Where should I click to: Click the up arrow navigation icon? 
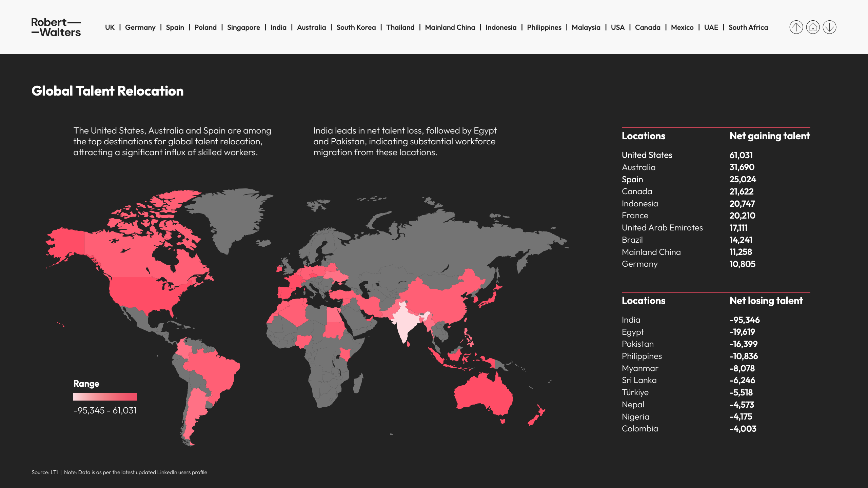point(796,27)
